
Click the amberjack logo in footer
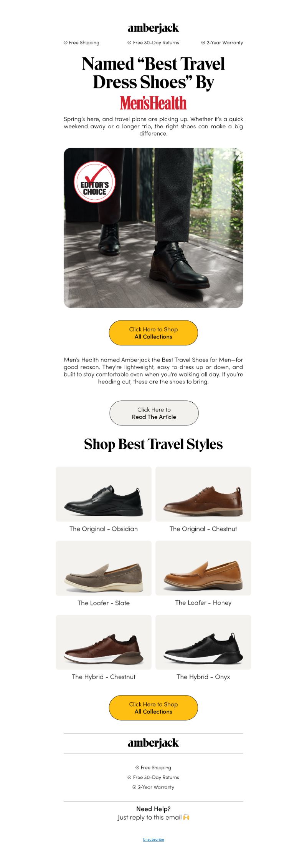153,743
